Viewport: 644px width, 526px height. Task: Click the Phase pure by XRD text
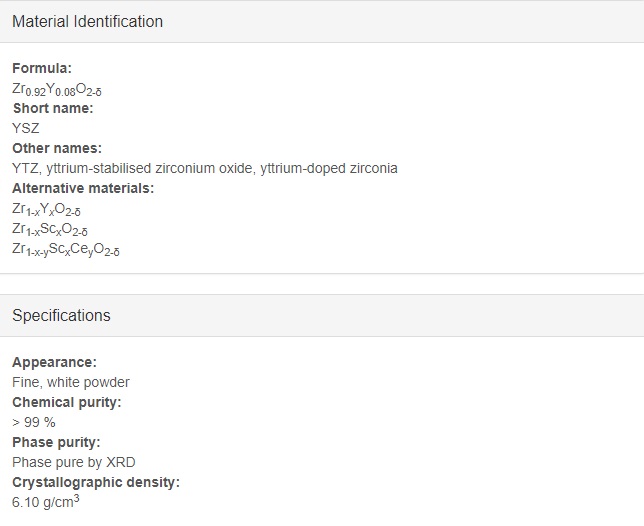(x=74, y=462)
